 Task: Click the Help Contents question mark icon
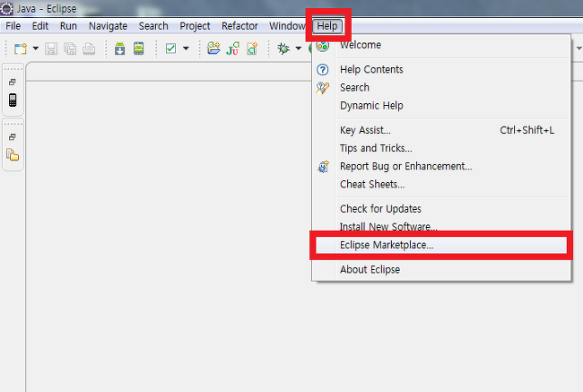[322, 70]
